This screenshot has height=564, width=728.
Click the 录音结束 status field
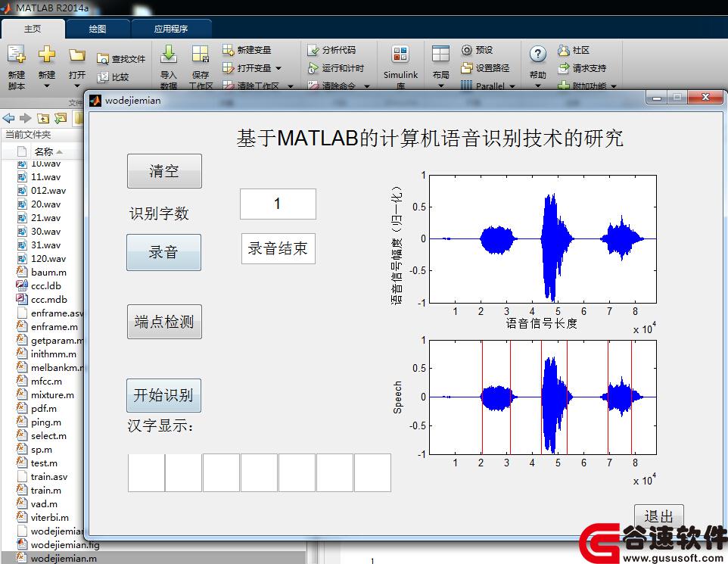pos(278,248)
